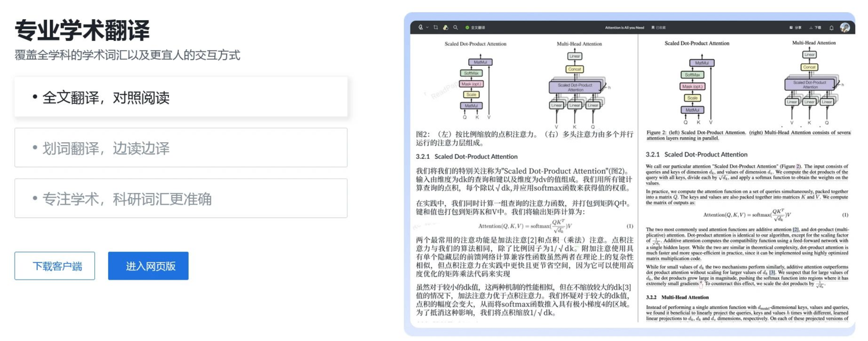
Task: Click the 进入网页版 button
Action: tap(148, 266)
